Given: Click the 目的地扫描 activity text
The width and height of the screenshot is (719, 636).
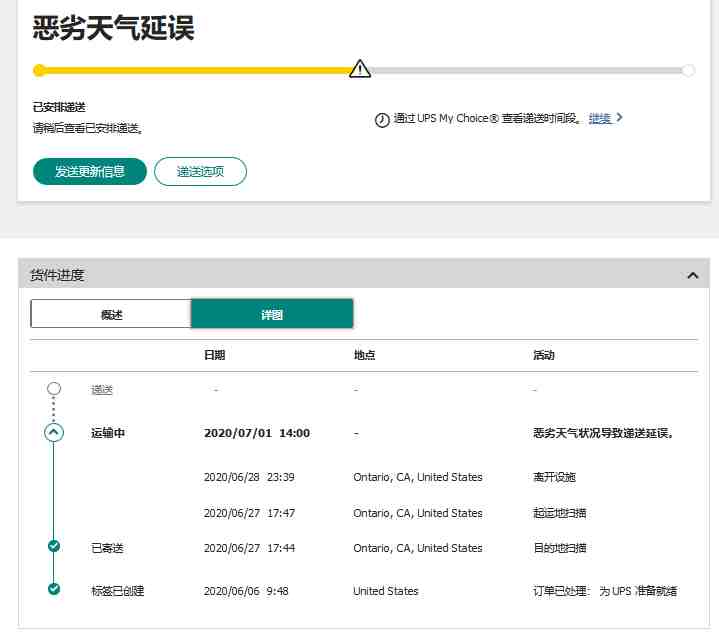Looking at the screenshot, I should [559, 548].
